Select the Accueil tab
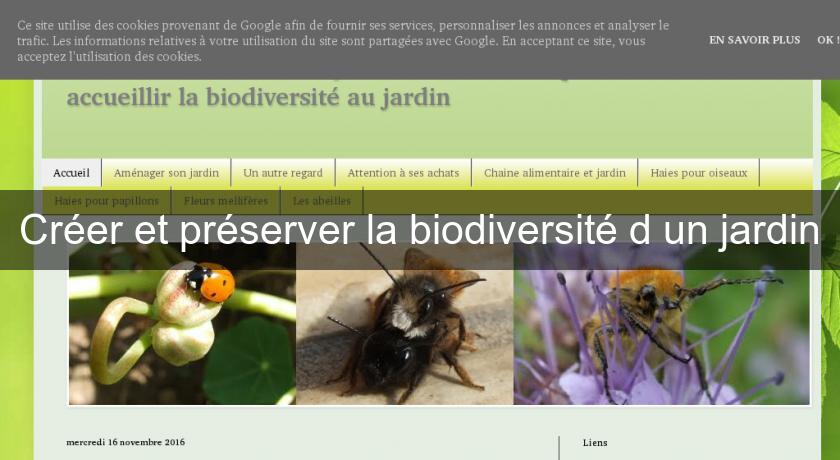This screenshot has height=460, width=840. coord(71,173)
